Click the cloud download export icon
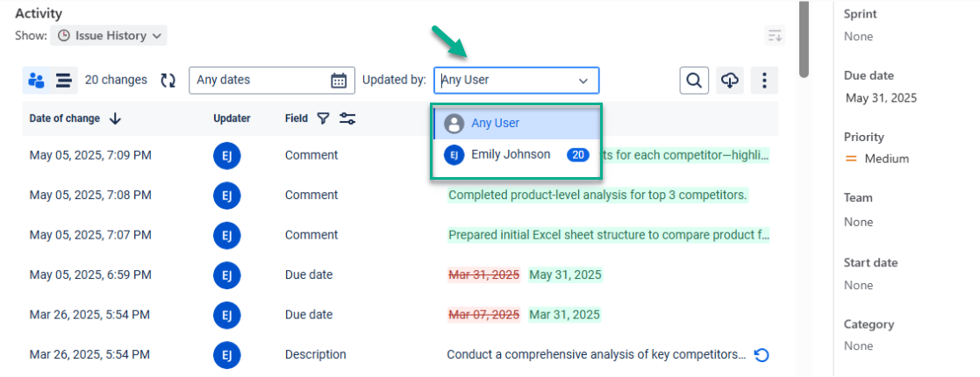The height and width of the screenshot is (377, 980). point(730,81)
